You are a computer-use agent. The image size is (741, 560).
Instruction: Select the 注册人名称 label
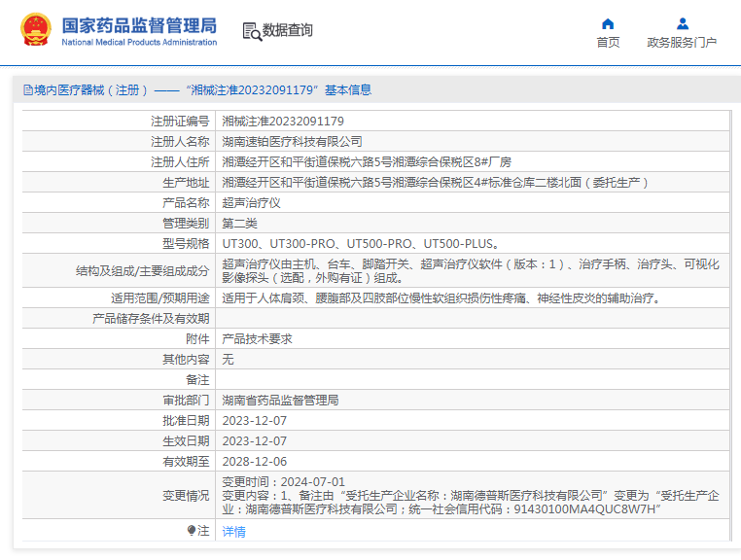[x=180, y=142]
